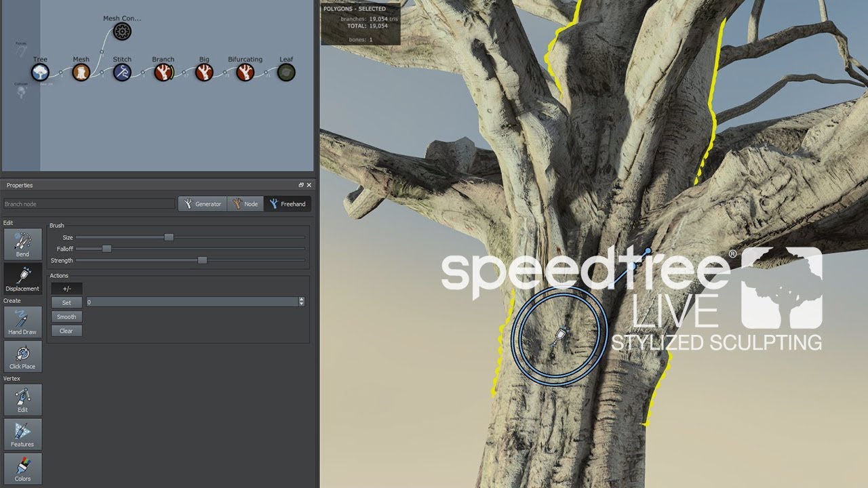Open the vertex Edit tool
Screen dimensions: 868x488
point(22,400)
